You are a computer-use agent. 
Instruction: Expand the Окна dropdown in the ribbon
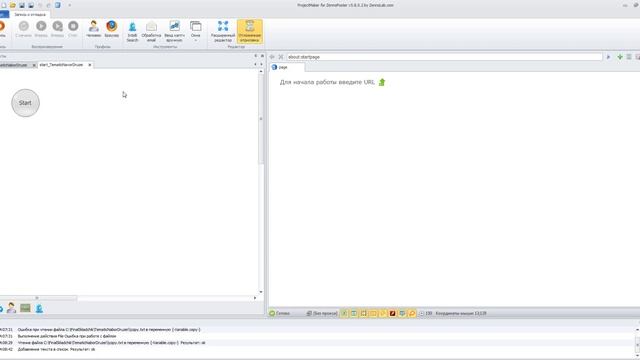pos(196,31)
